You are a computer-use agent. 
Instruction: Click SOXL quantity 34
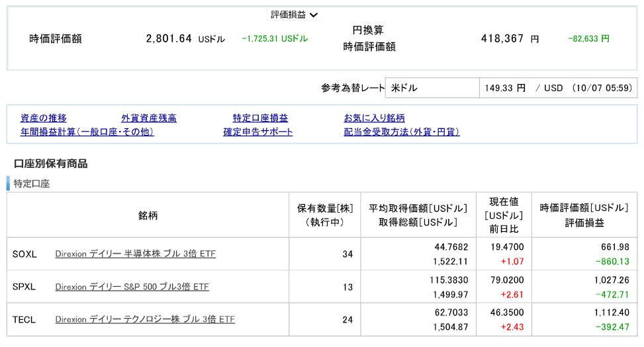[x=347, y=254]
